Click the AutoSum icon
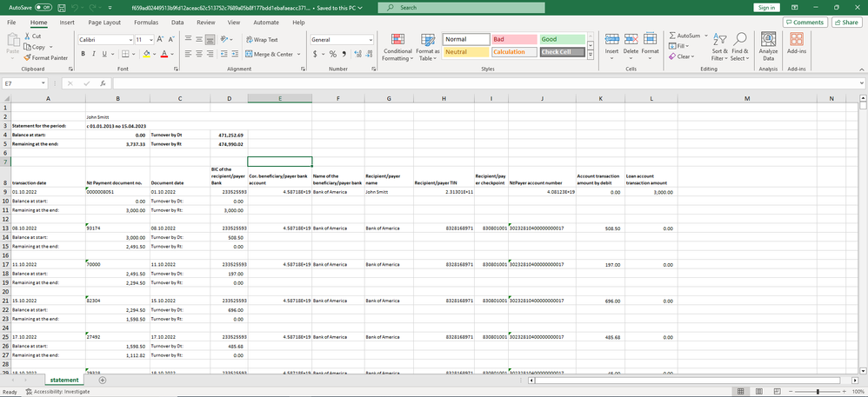868x397 pixels. 673,35
